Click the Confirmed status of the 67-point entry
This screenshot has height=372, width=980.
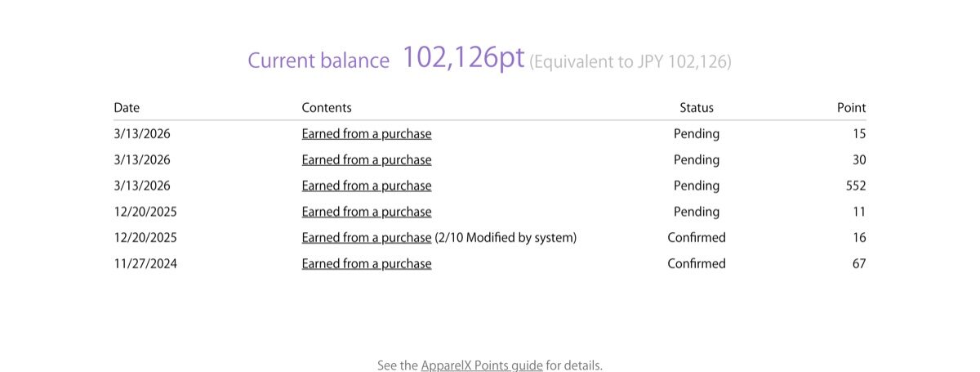point(697,264)
